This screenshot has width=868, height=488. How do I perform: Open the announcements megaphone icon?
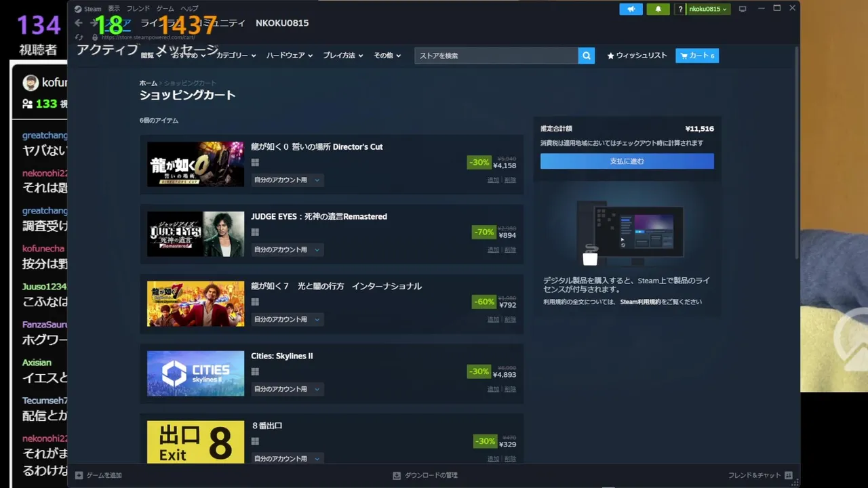[x=631, y=9]
